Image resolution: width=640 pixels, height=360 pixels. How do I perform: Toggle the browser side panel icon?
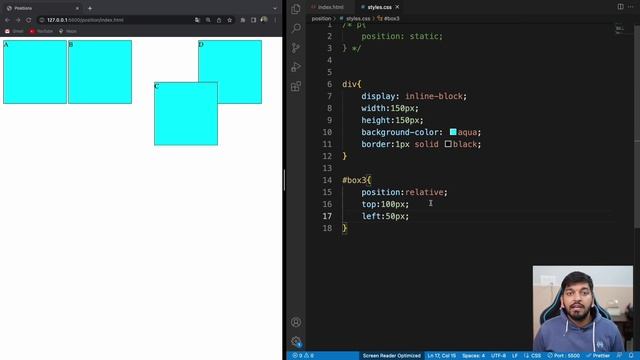click(x=253, y=20)
